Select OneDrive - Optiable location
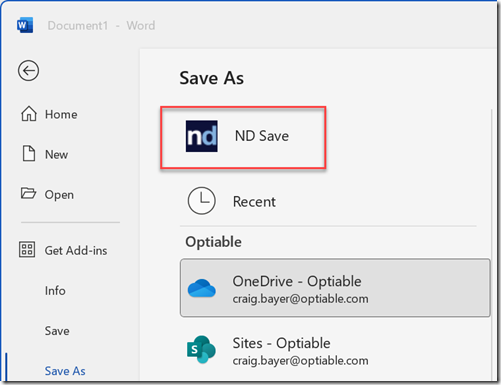Screen dimensions: 501x385 coord(335,288)
